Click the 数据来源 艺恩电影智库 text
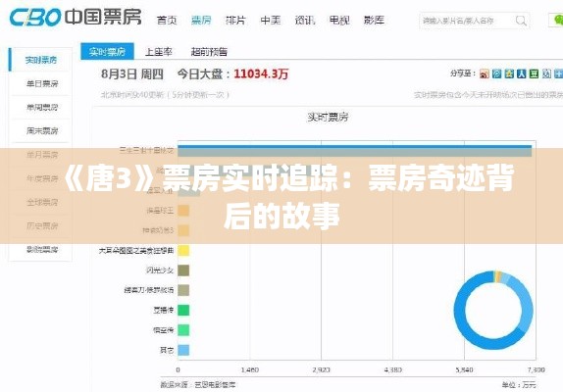The image size is (563, 392). [x=198, y=385]
